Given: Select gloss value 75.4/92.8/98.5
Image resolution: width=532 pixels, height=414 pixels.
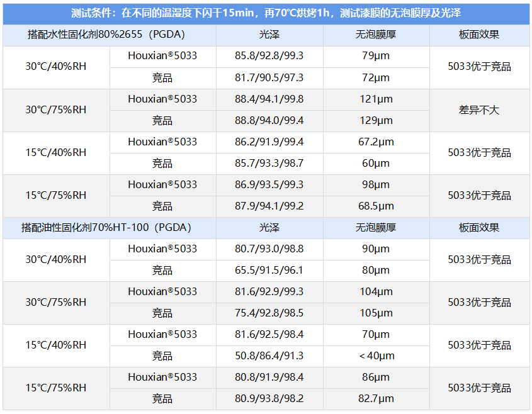Looking at the screenshot, I should pos(269,313).
